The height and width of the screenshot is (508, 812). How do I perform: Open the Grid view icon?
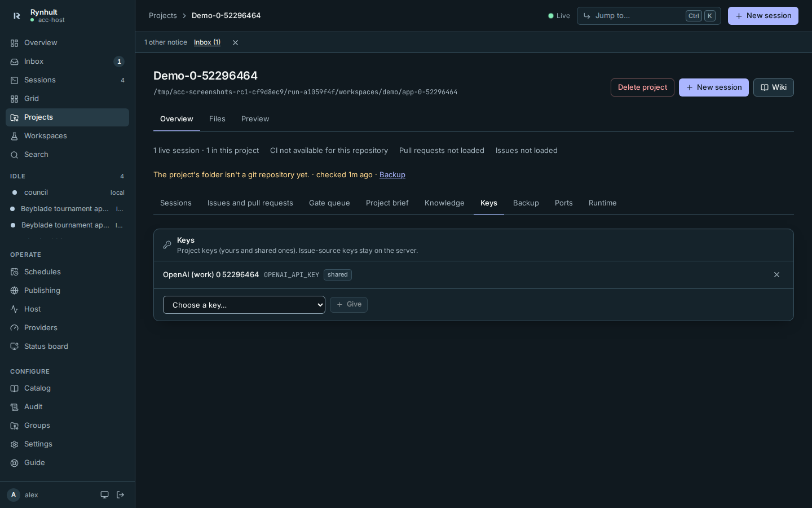[14, 99]
